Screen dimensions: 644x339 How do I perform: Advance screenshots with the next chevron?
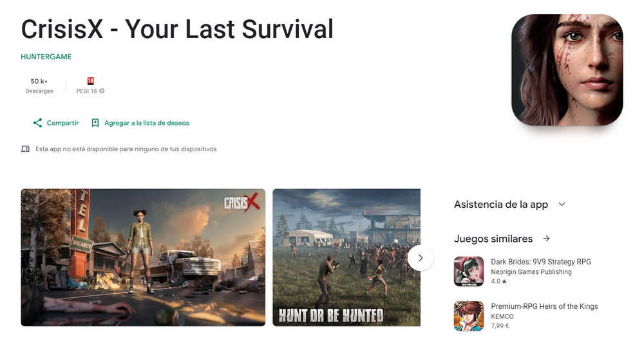[x=420, y=258]
